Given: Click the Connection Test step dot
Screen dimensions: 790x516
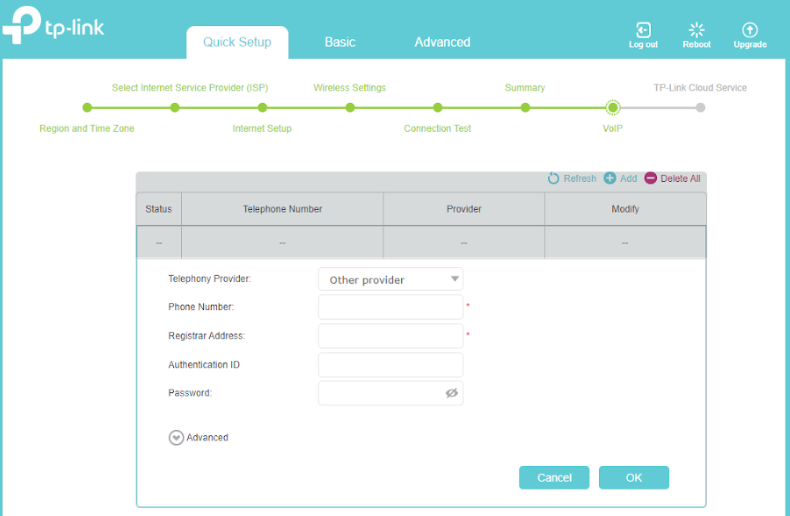Looking at the screenshot, I should 438,107.
